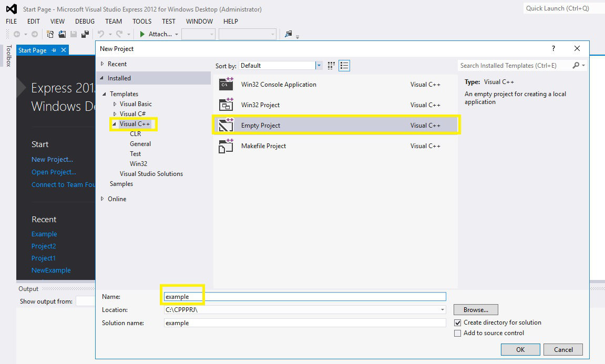Viewport: 605px width, 364px height.
Task: Click the Search Installed Templates field
Action: [515, 66]
